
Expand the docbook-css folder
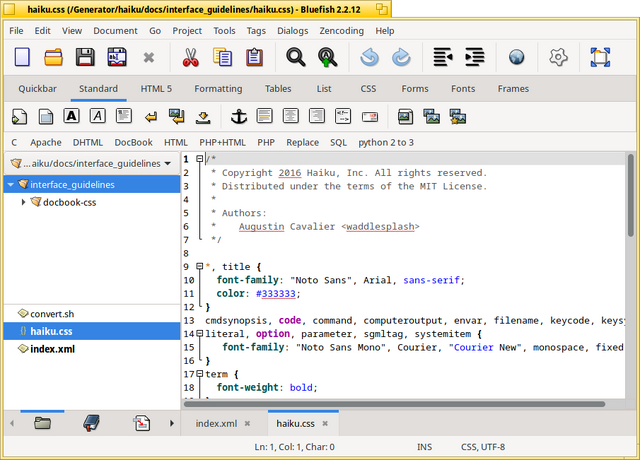point(23,202)
